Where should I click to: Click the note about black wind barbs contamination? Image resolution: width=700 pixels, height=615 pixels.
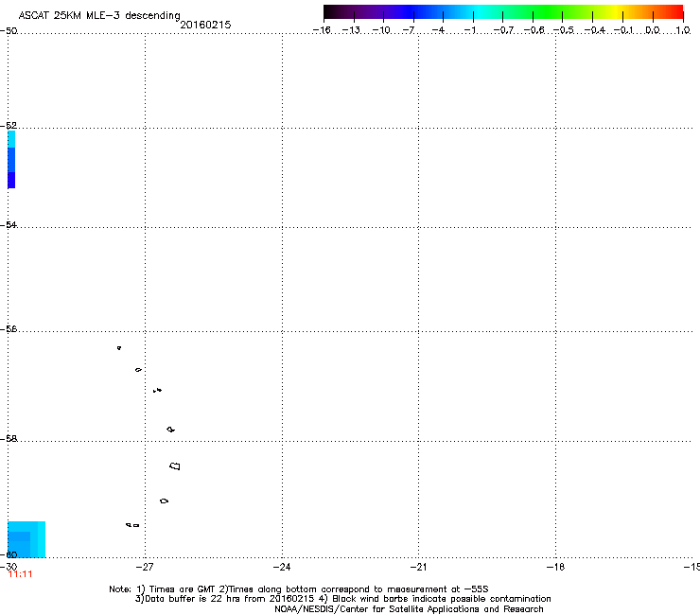point(435,599)
